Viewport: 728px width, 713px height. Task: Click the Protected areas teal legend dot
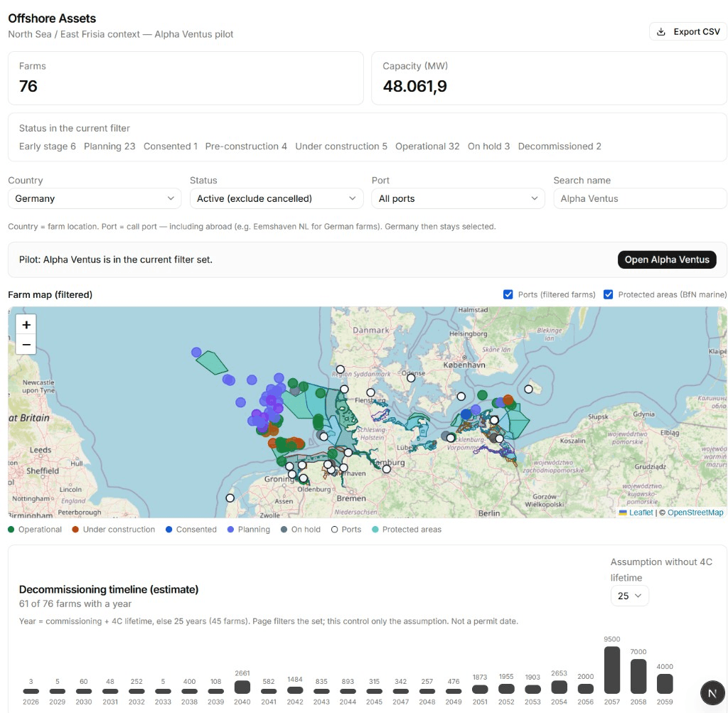[x=375, y=529]
